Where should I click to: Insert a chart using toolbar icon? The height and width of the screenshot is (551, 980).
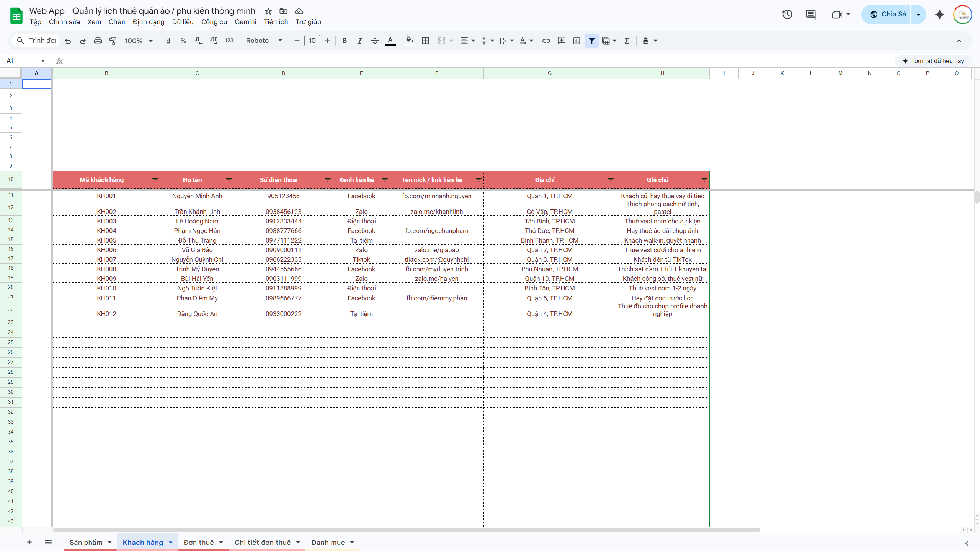(x=577, y=41)
